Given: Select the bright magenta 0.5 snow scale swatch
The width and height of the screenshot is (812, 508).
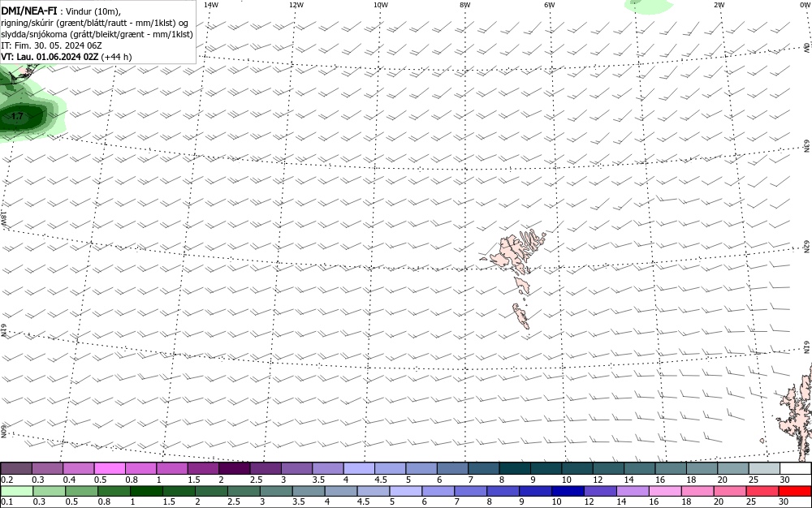Looking at the screenshot, I should click(x=110, y=469).
